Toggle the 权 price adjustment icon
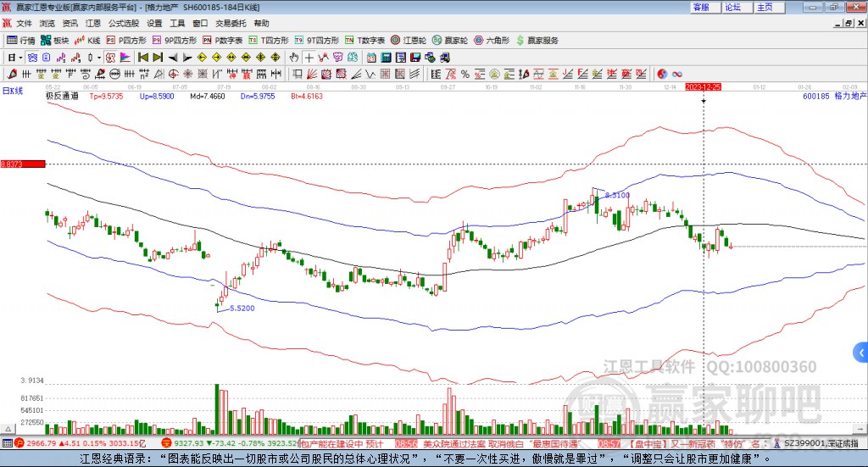Image resolution: width=868 pixels, height=467 pixels. tap(110, 58)
